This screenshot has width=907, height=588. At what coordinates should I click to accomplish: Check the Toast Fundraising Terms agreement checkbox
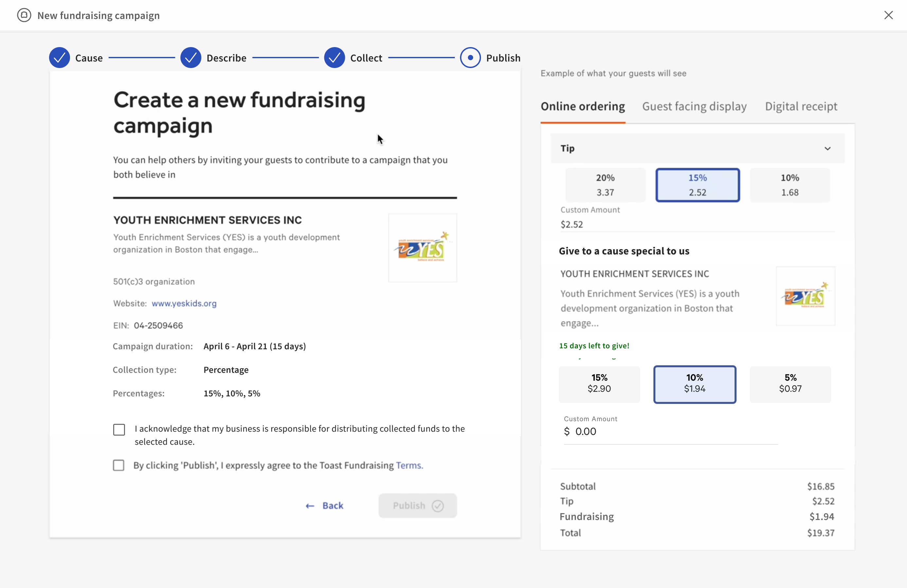(119, 465)
